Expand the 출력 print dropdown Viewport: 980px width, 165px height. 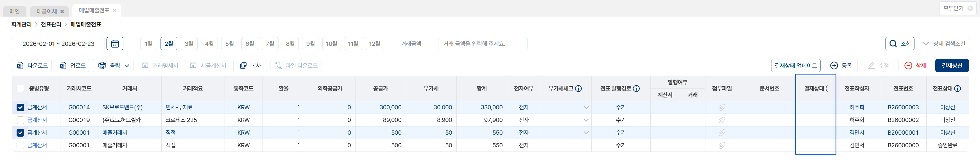[x=114, y=66]
